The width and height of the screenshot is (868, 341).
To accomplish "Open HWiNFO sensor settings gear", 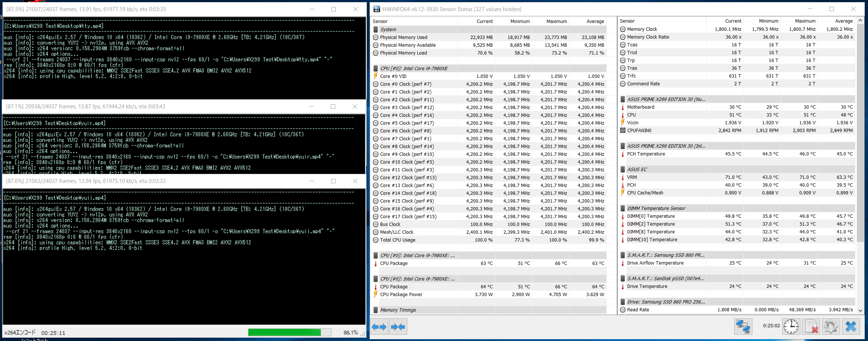I will click(x=830, y=327).
